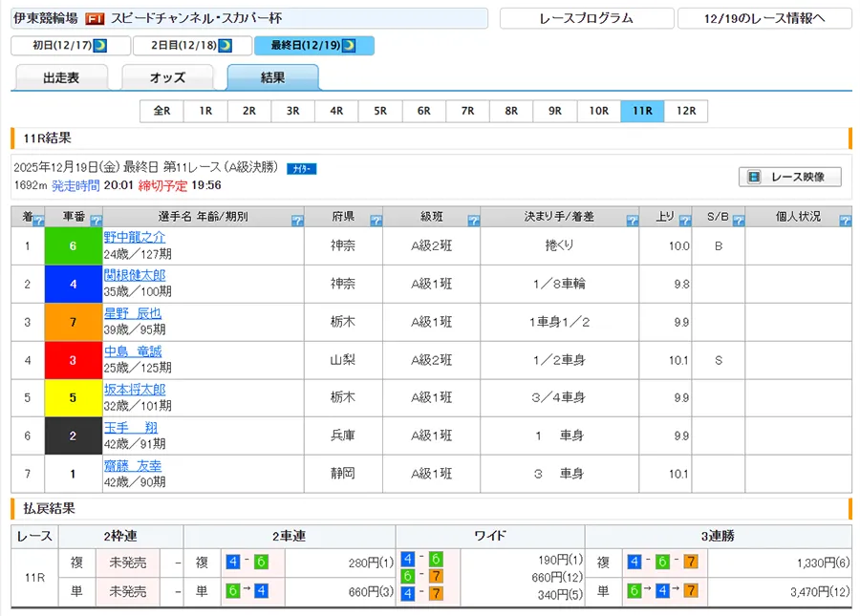Go to 12/19のレース情報へ
The height and width of the screenshot is (616, 860).
763,18
